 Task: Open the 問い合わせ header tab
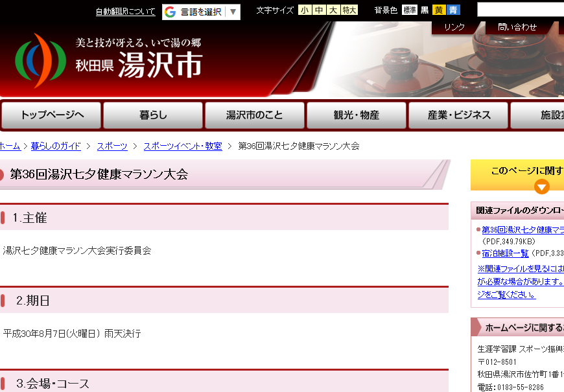click(x=517, y=27)
